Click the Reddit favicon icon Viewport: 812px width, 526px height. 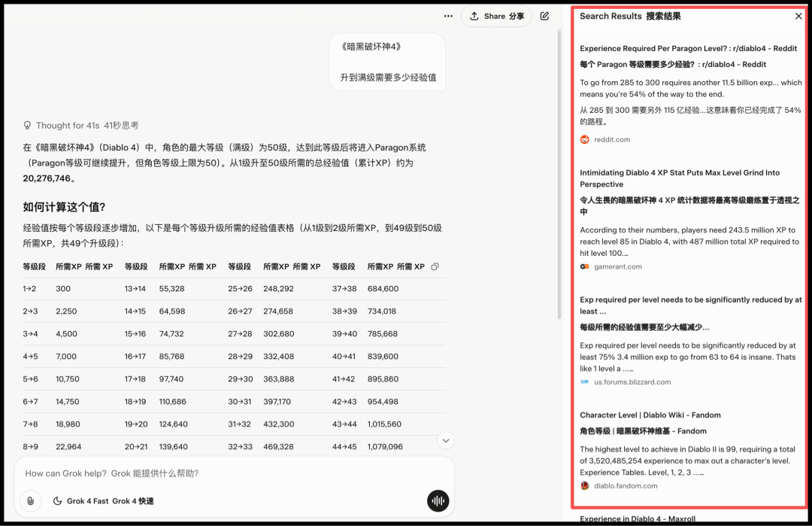point(585,139)
